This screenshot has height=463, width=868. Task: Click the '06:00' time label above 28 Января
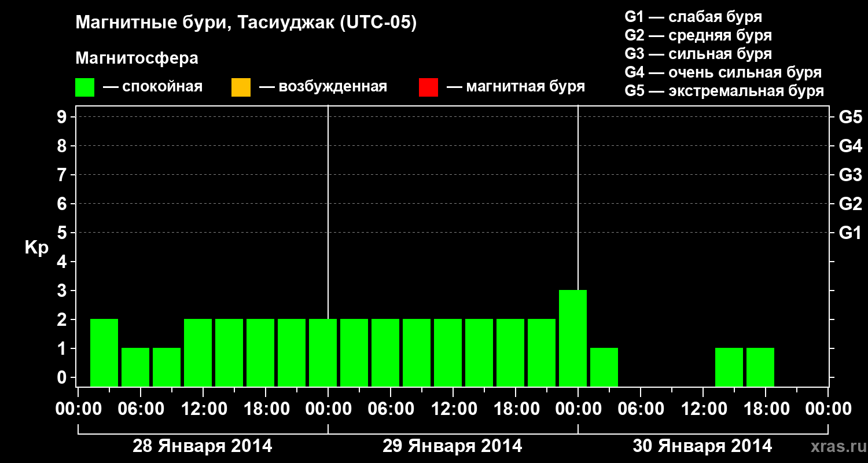pyautogui.click(x=140, y=409)
